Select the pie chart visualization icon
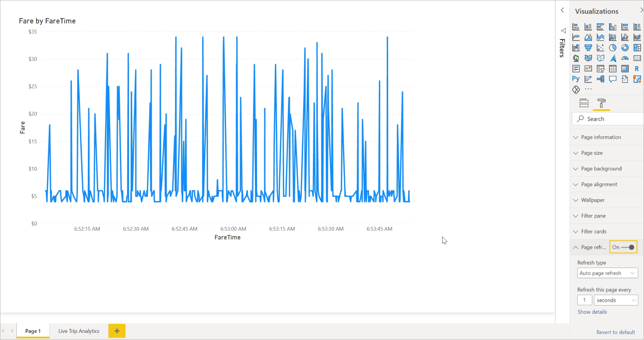 613,48
